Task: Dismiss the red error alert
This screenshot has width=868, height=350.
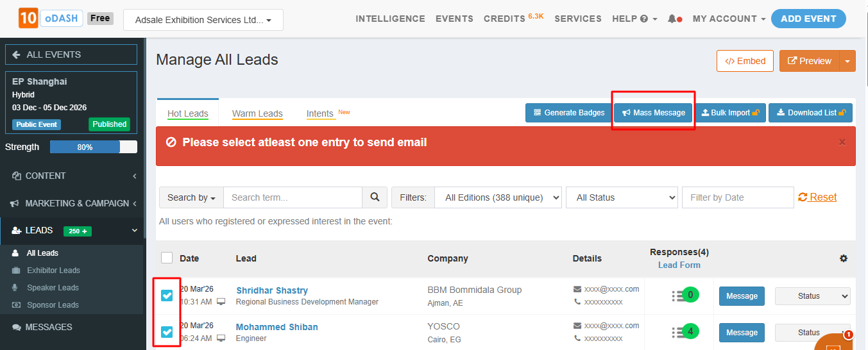Action: tap(842, 142)
